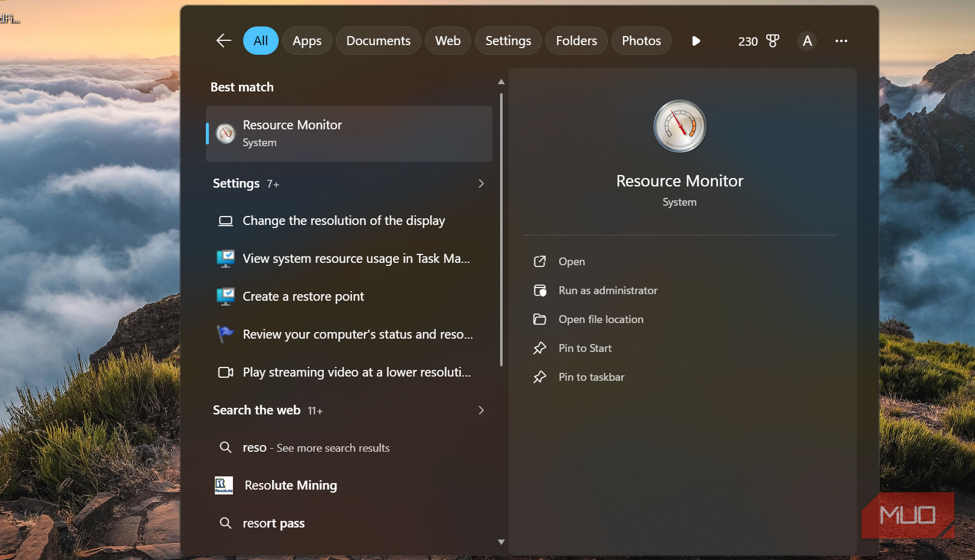Click the icon beside Create a restore point
The image size is (975, 560).
point(226,297)
